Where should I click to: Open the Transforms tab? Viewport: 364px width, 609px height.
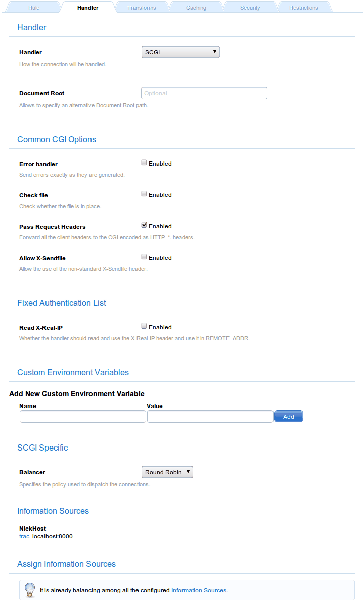coord(142,8)
